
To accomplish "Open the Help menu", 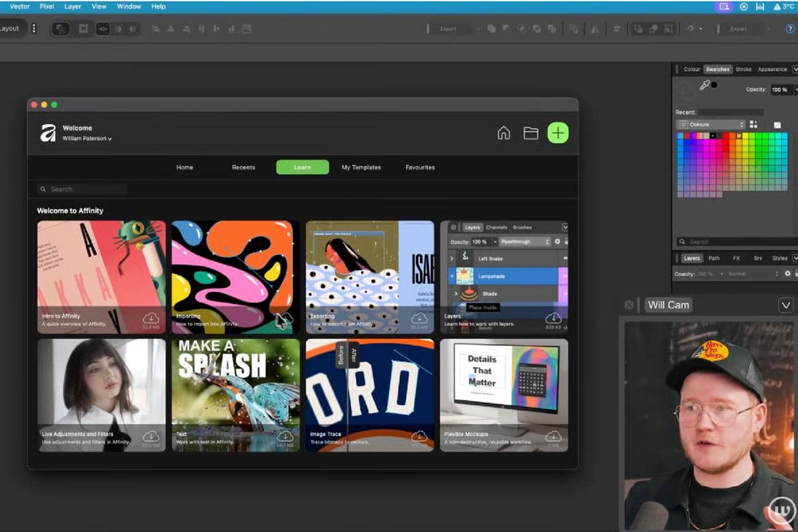I will click(158, 6).
